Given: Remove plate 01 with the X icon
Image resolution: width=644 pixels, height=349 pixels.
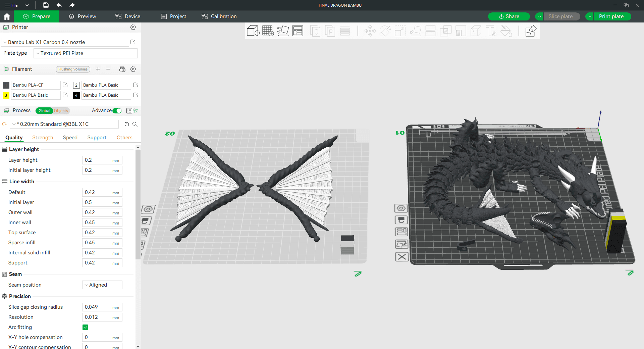Looking at the screenshot, I should pos(402,257).
